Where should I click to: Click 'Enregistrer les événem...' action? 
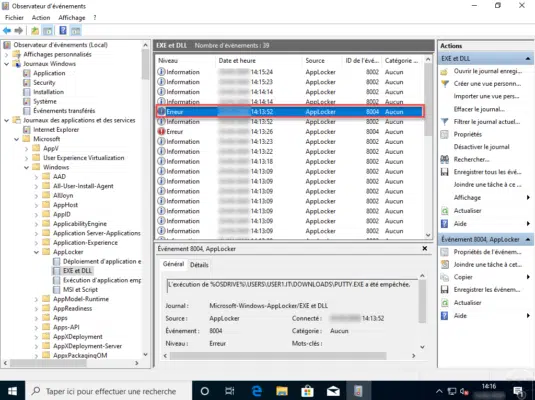pyautogui.click(x=487, y=290)
